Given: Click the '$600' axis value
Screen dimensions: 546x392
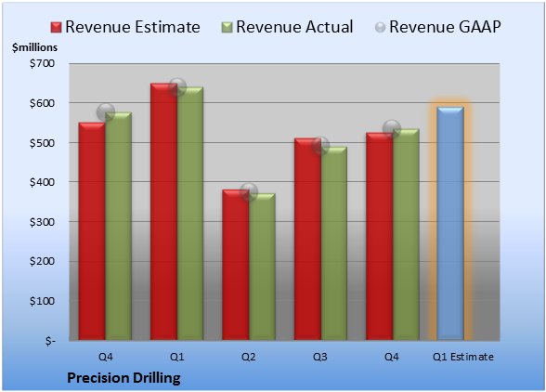Looking at the screenshot, I should (42, 103).
